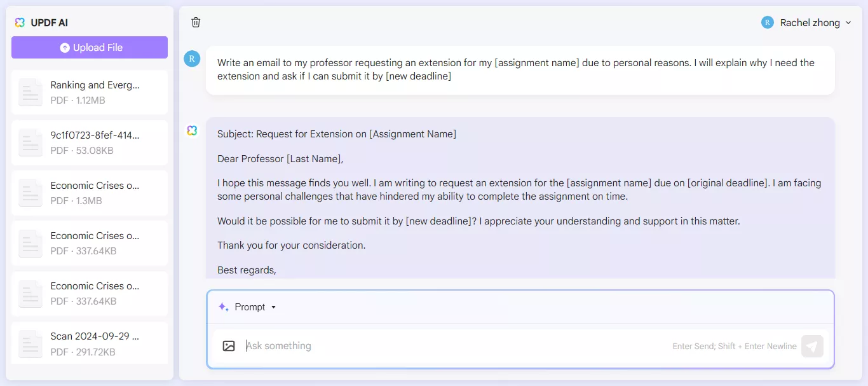
Task: Select the Economic Crises 1.3MB file
Action: [x=89, y=193]
